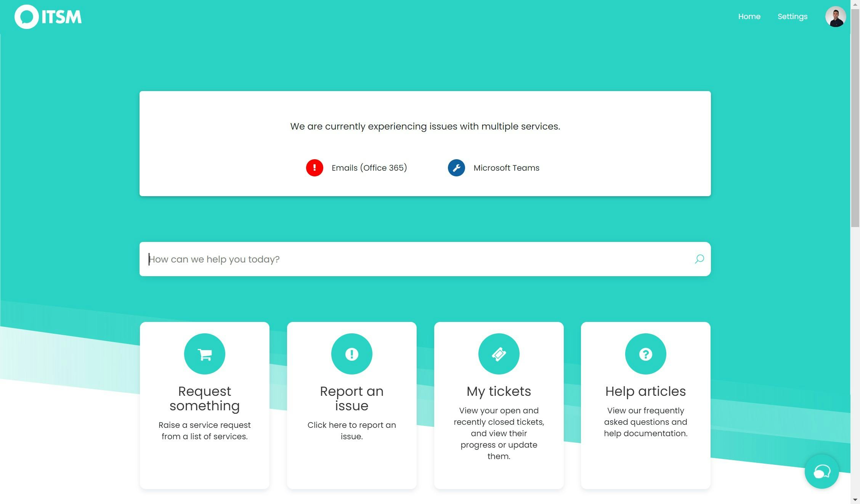Screen dimensions: 860x504
Task: Open Settings from top navigation
Action: tap(792, 17)
